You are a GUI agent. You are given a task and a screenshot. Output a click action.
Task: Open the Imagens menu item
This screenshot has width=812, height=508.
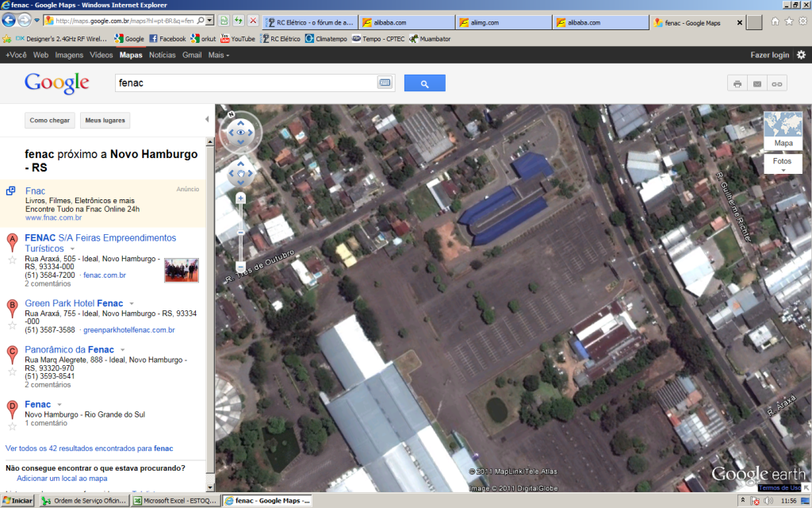pyautogui.click(x=69, y=55)
